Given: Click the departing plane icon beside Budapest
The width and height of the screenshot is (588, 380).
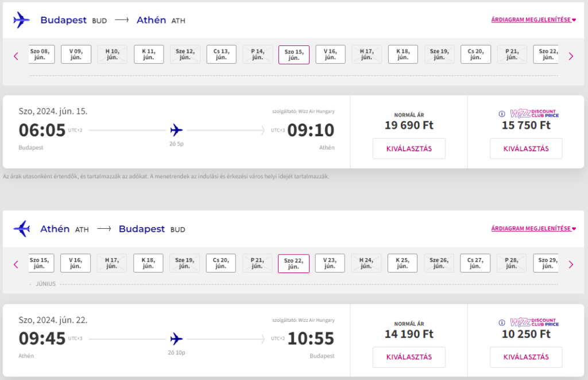Looking at the screenshot, I should [21, 20].
